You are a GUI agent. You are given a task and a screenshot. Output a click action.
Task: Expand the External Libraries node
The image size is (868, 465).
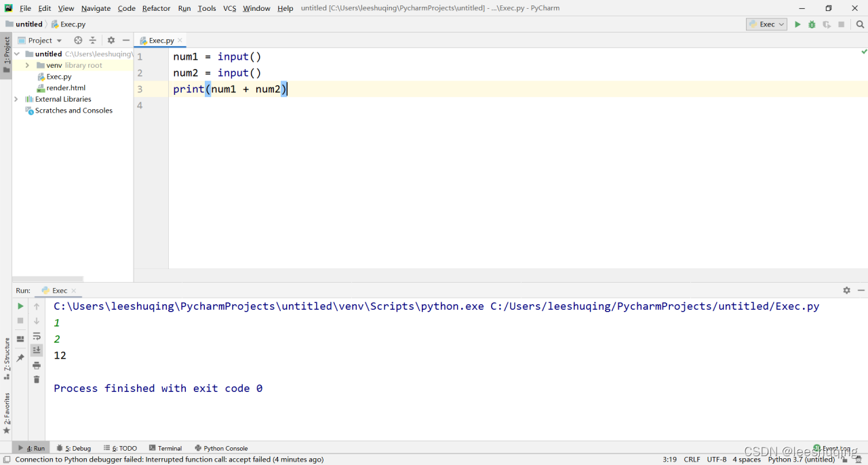(x=16, y=99)
